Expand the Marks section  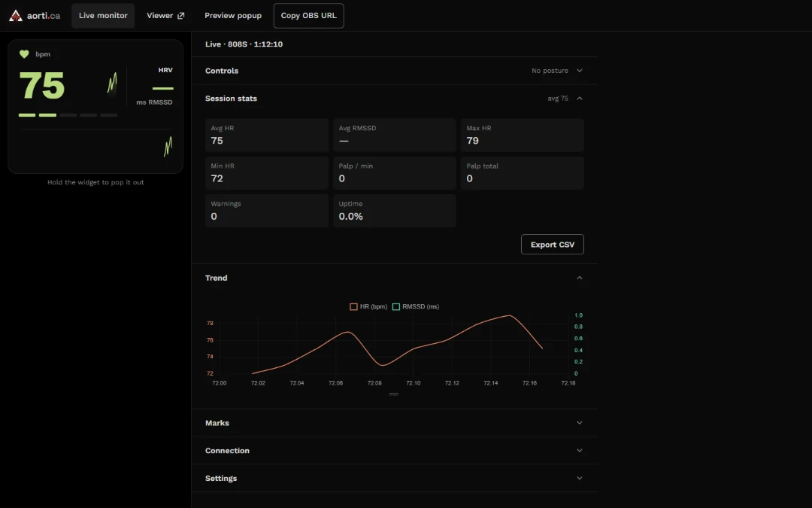coord(395,423)
